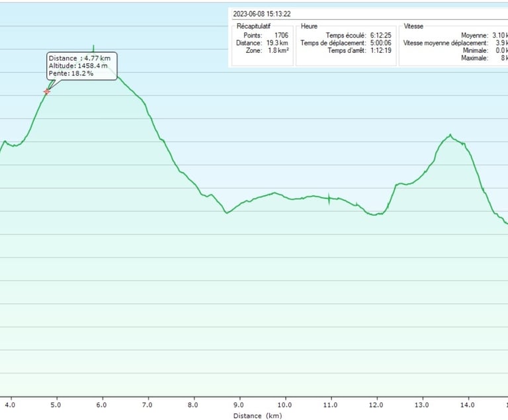Click the Moyenne speed value
Image resolution: width=508 pixels, height=420 pixels.
click(x=500, y=35)
